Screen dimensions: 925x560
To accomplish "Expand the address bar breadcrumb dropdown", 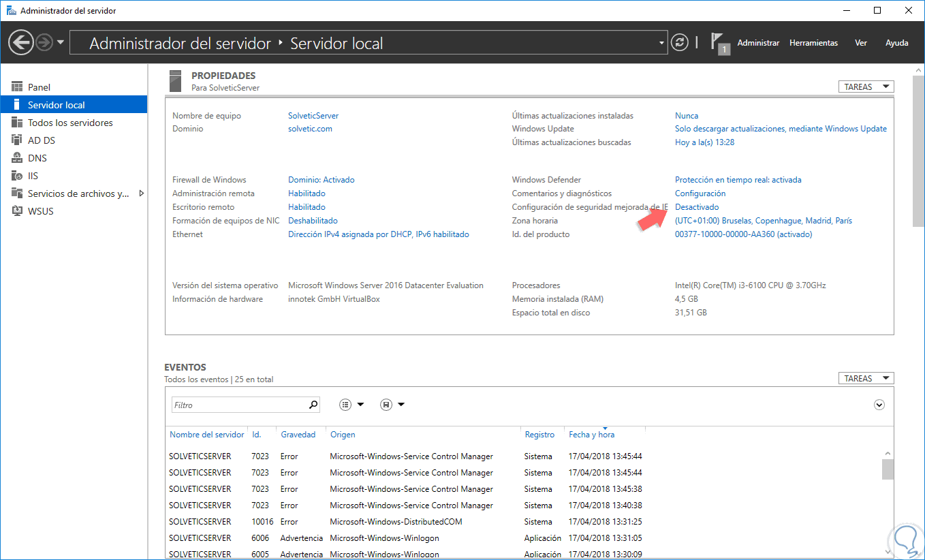I will (x=663, y=42).
